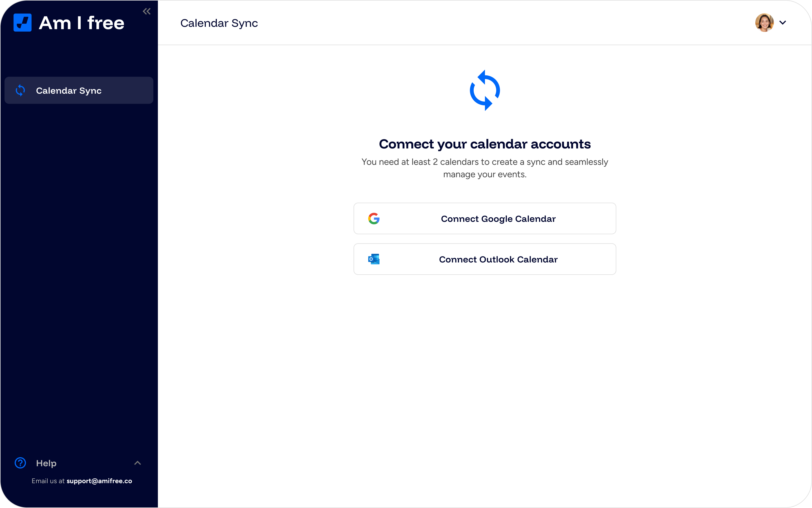Click the Help label in sidebar
The width and height of the screenshot is (812, 508).
point(46,463)
